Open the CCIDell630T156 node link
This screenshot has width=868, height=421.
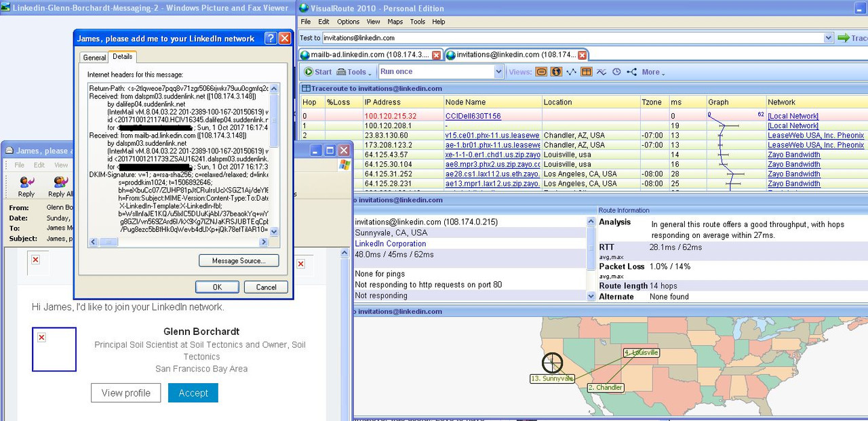tap(473, 117)
